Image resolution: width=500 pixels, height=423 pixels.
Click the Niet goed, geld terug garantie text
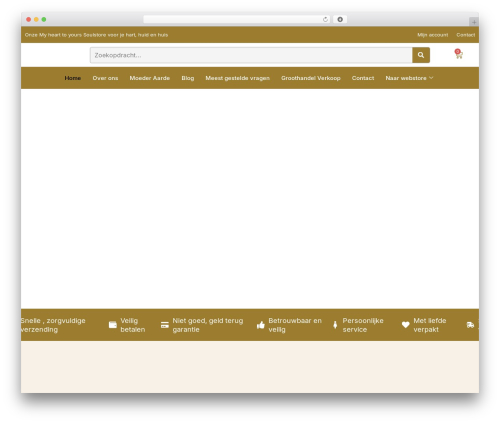pos(208,325)
